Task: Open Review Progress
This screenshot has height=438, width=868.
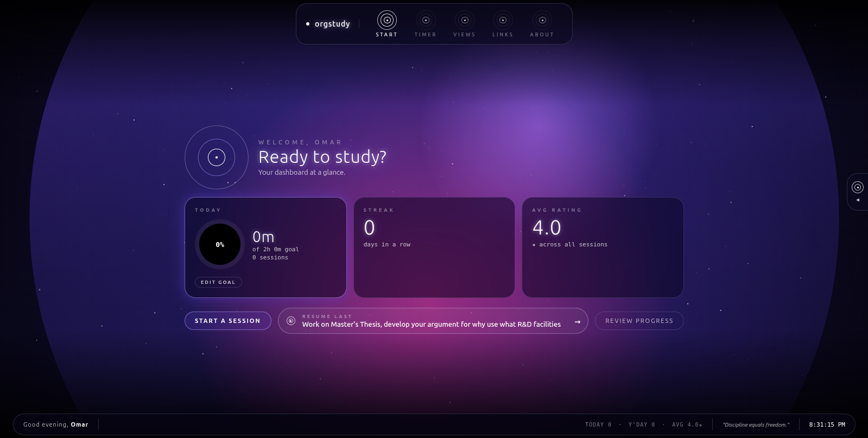Action: (x=639, y=321)
